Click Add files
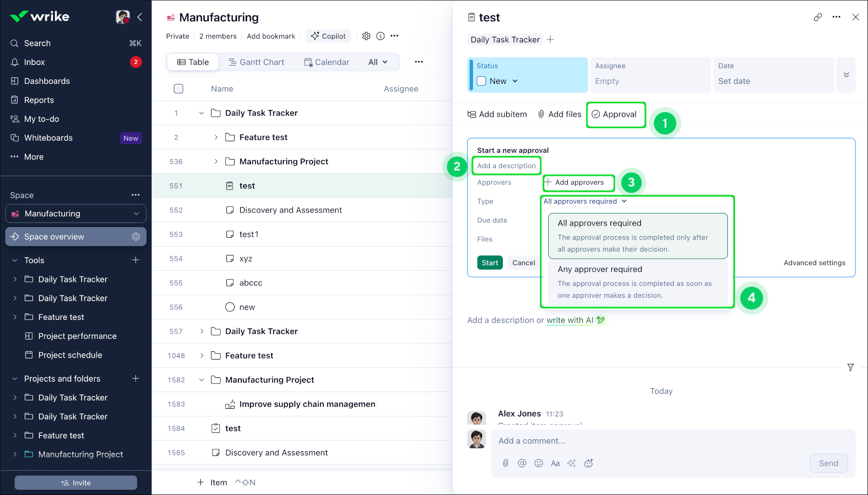Screen dimensions: 868x495 coord(560,114)
